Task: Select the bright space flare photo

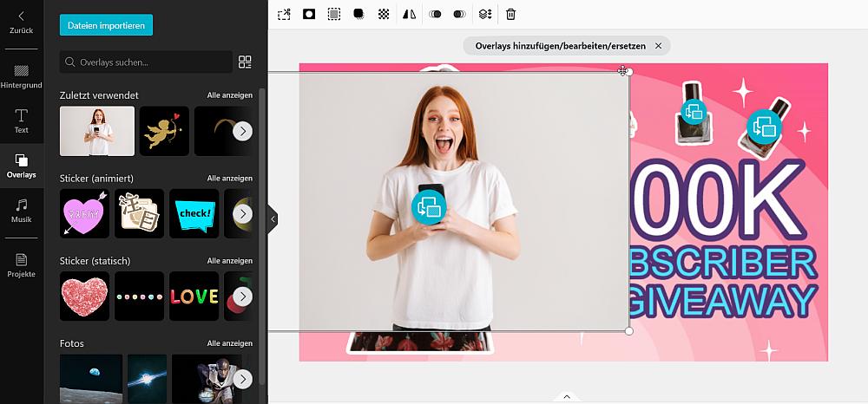Action: pos(147,379)
